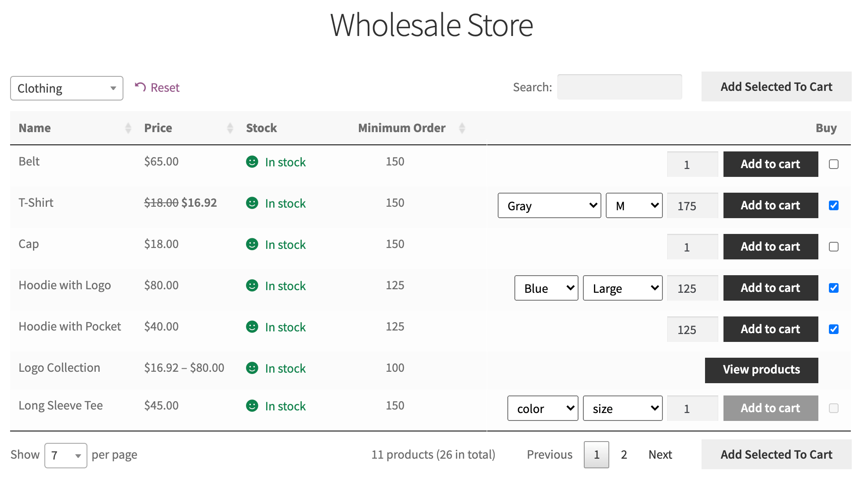
Task: Uncheck the Hoodie with Pocket checkbox
Action: click(834, 329)
